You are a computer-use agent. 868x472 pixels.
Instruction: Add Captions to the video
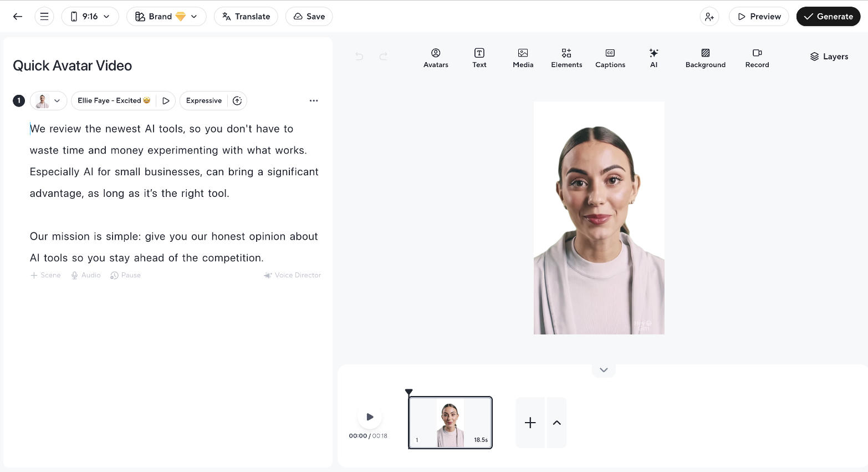click(610, 58)
